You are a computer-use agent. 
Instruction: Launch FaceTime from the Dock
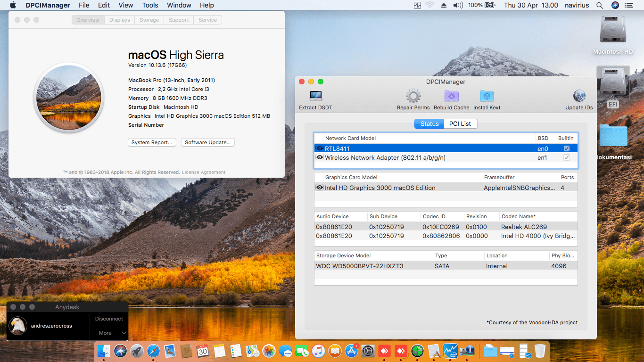tap(302, 351)
